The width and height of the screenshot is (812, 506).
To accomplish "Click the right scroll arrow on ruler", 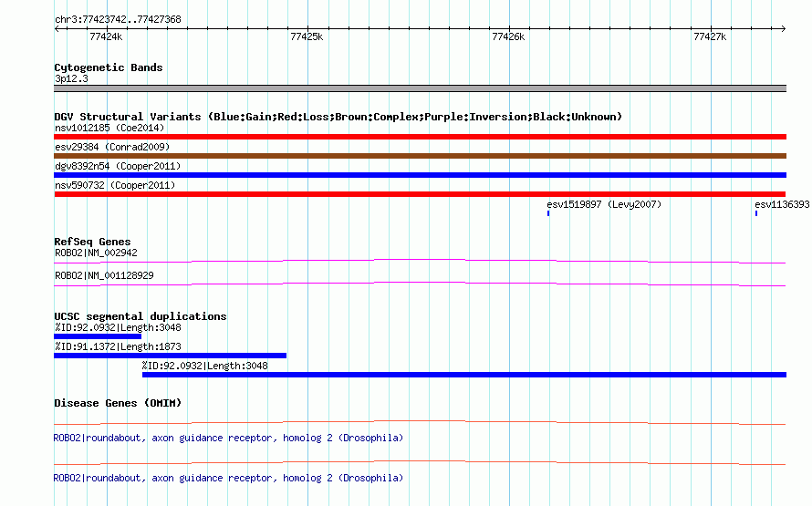I will tap(784, 28).
